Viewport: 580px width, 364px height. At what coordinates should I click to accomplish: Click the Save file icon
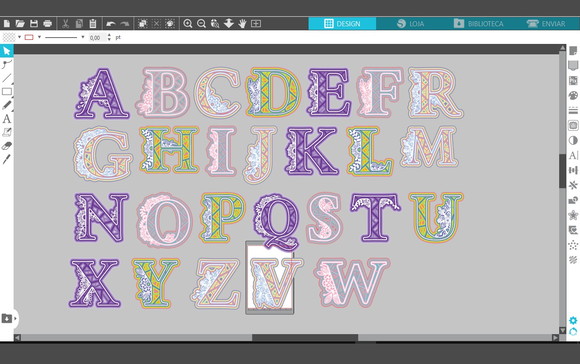coord(34,24)
